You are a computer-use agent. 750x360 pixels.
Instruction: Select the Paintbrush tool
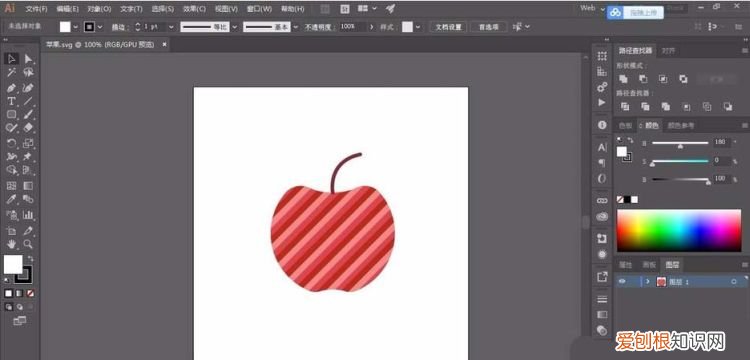[x=29, y=115]
